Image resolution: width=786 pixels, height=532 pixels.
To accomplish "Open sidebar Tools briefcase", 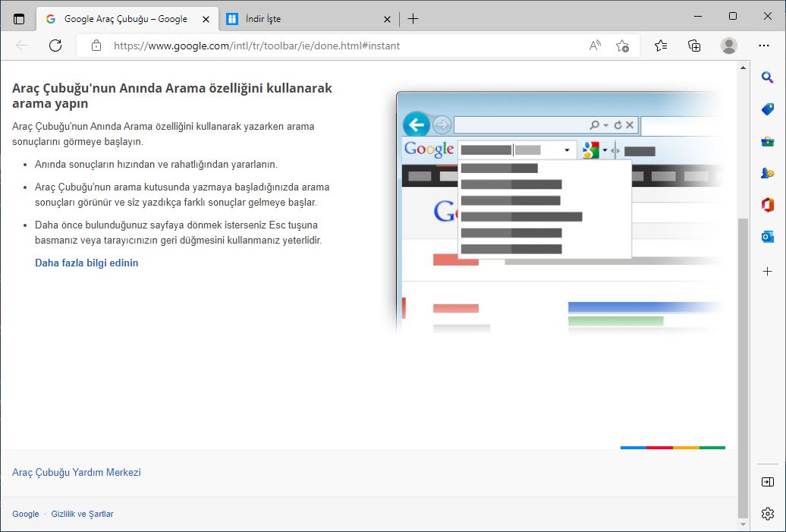I will [768, 141].
